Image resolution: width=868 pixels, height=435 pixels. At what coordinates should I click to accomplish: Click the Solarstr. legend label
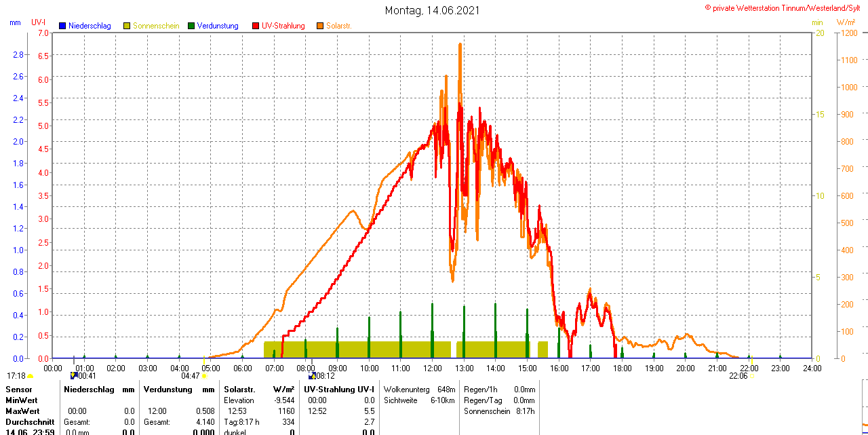pos(339,26)
